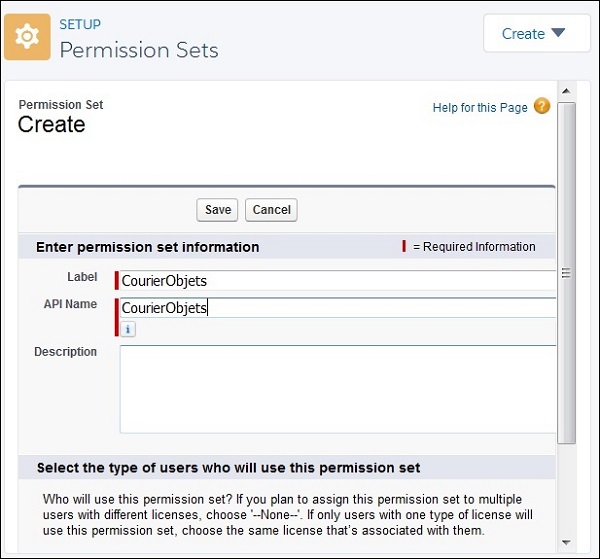Click the vertical scrollbar thumb
Image resolution: width=600 pixels, height=559 pixels.
click(x=566, y=270)
